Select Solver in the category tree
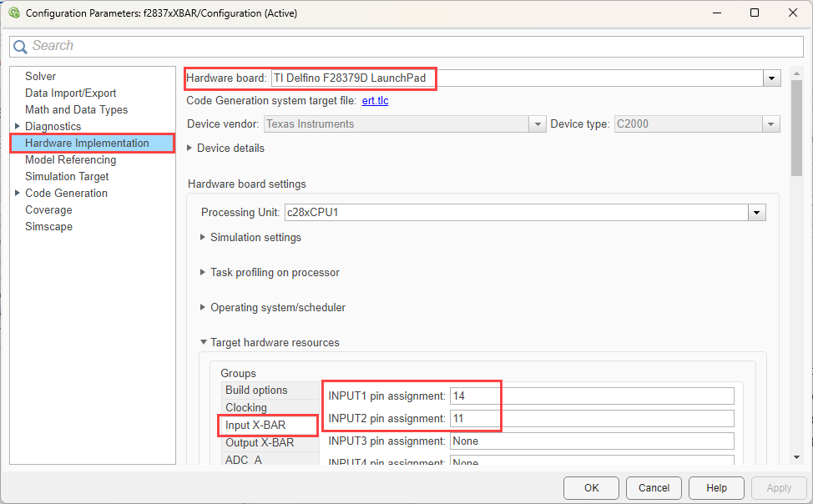The image size is (813, 504). (x=40, y=76)
